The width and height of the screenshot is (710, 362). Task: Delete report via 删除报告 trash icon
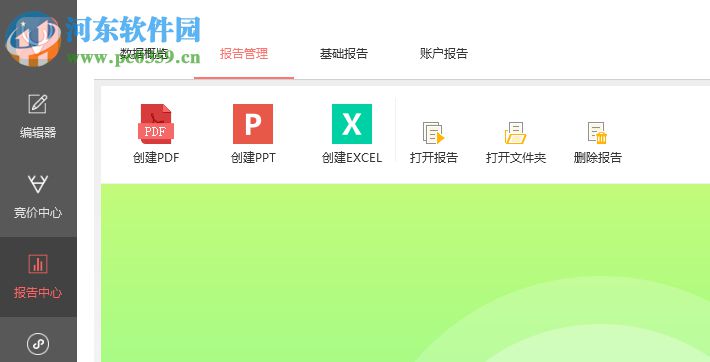coord(597,133)
